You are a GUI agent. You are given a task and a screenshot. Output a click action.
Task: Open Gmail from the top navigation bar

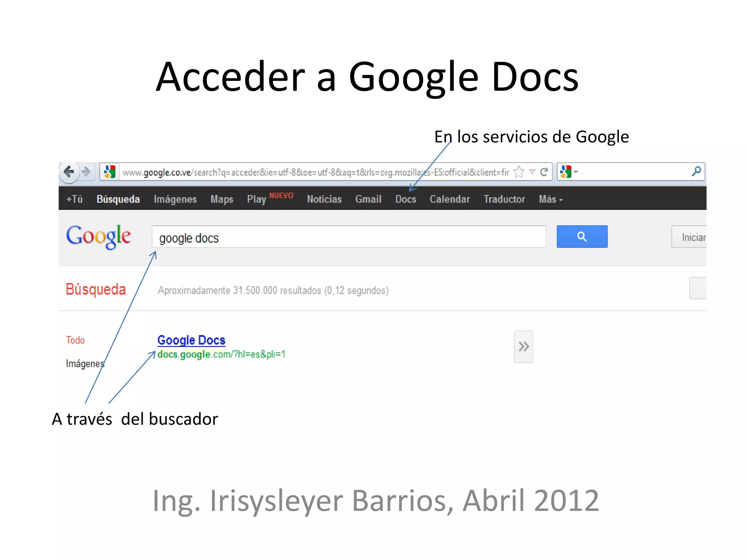coord(368,199)
